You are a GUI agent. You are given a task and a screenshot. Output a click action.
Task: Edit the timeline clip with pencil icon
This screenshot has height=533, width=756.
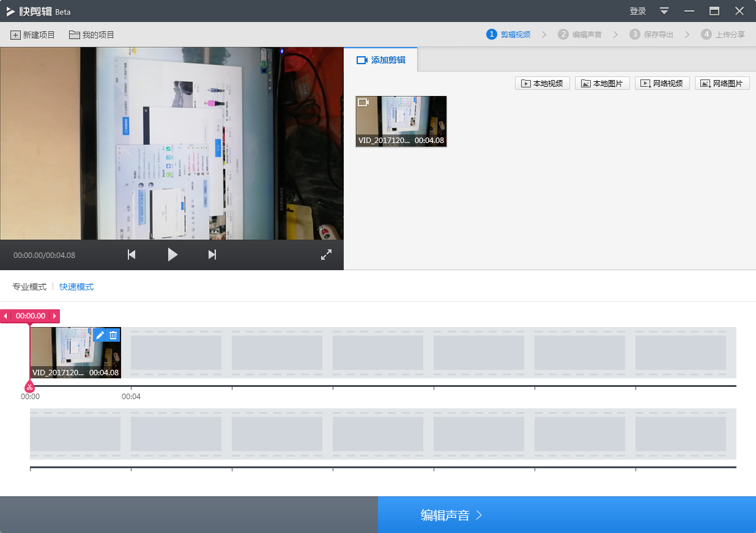100,335
